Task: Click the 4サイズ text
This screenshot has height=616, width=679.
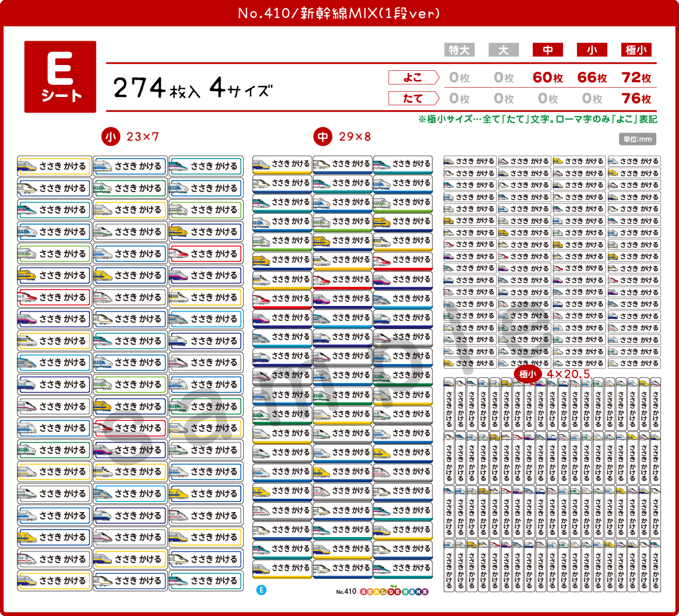Action: [241, 88]
